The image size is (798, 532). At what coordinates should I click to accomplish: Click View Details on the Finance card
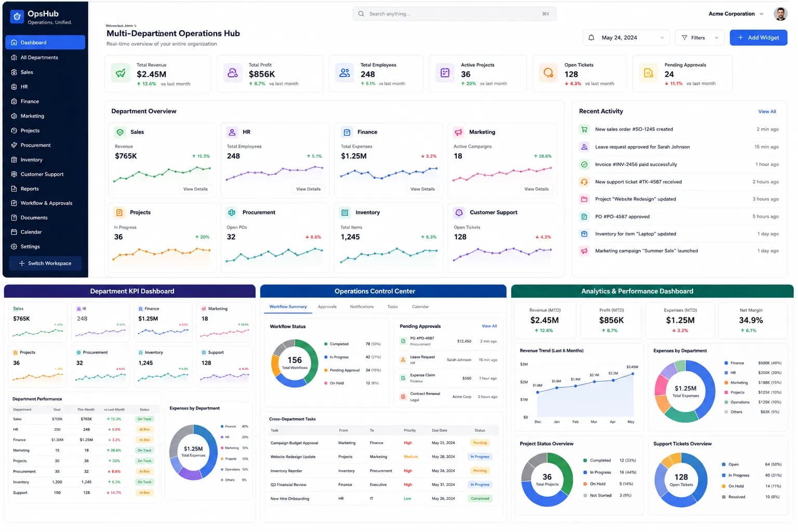coord(422,189)
